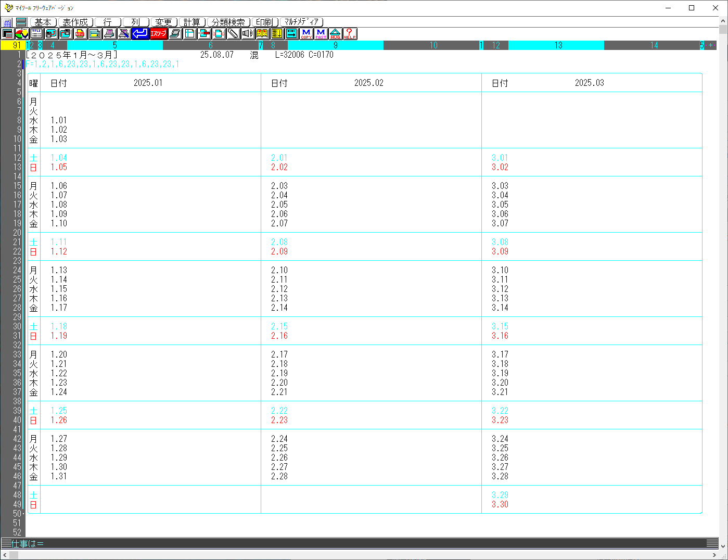Click the 印刷 menu button
The image size is (728, 560).
click(265, 22)
